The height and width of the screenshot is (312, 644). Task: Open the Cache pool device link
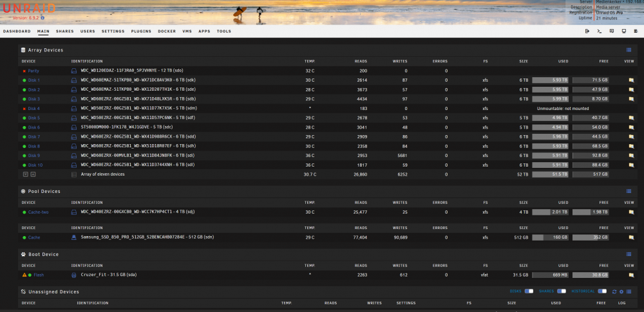[34, 237]
